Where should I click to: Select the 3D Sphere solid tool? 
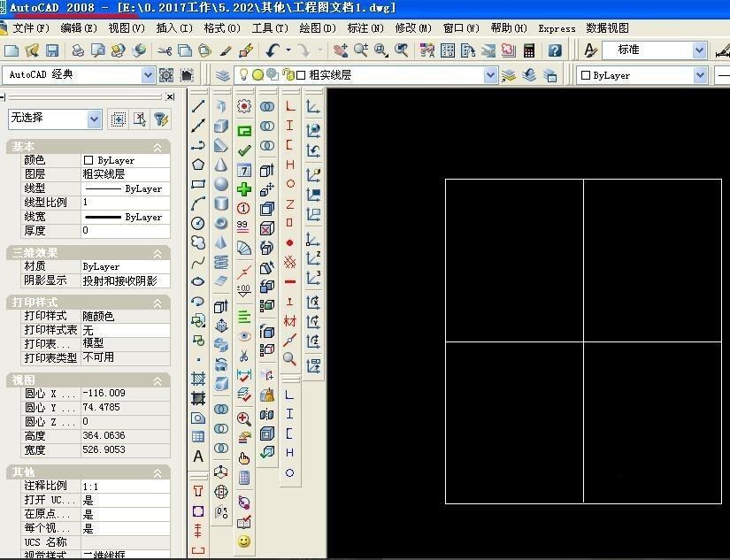pyautogui.click(x=221, y=184)
